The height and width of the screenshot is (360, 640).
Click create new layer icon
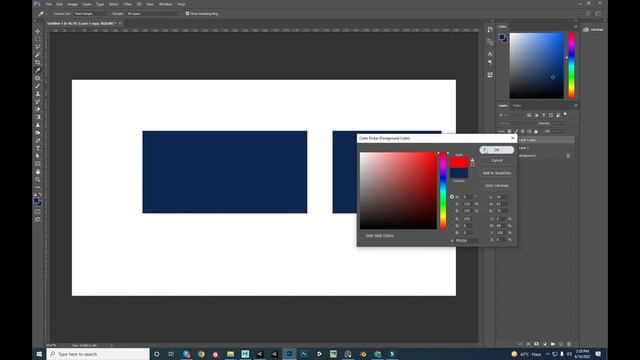(x=561, y=344)
